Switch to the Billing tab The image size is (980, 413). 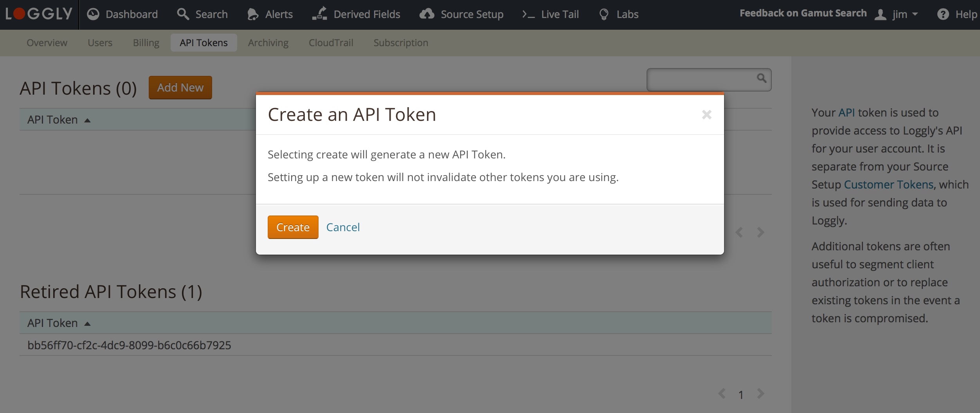(x=146, y=43)
